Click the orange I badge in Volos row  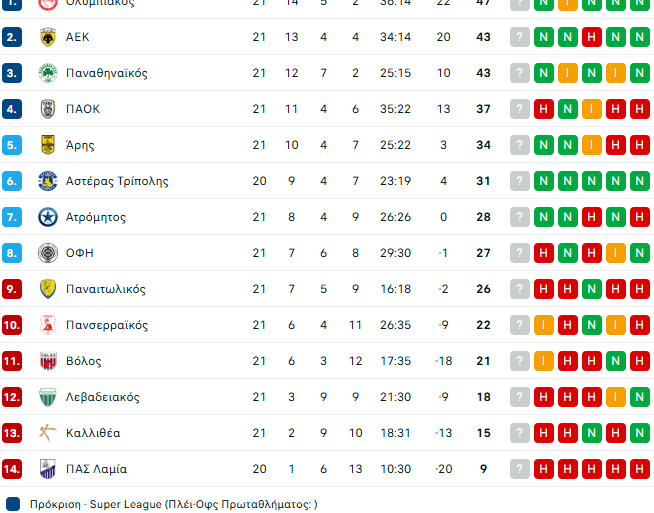click(x=544, y=361)
